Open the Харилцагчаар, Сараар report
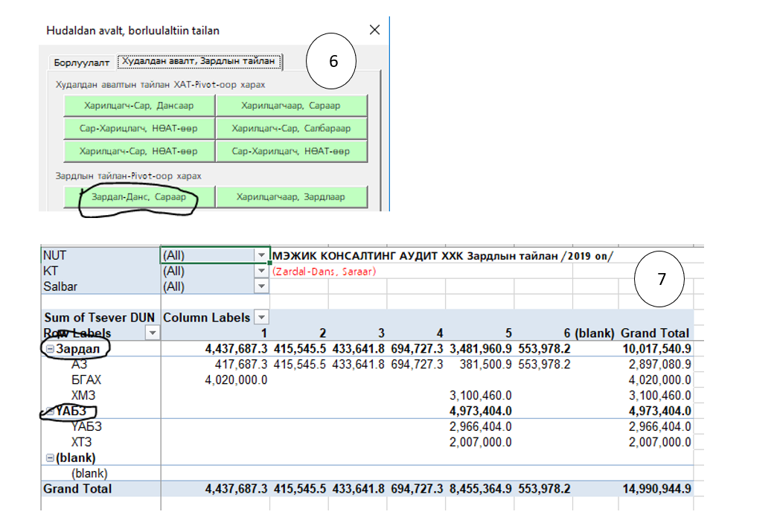 (291, 106)
